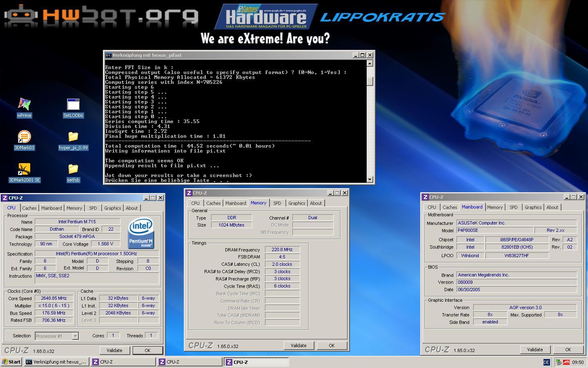Select the third CPU-Z taskbar button
Viewport: 588px width, 368px height.
[256, 362]
